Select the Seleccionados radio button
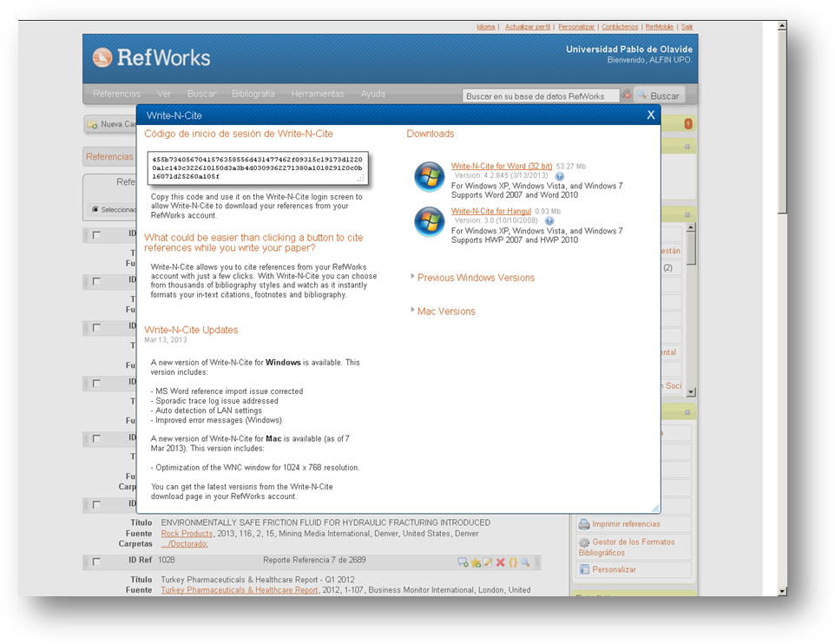Screen dimensions: 835x644 [x=95, y=209]
